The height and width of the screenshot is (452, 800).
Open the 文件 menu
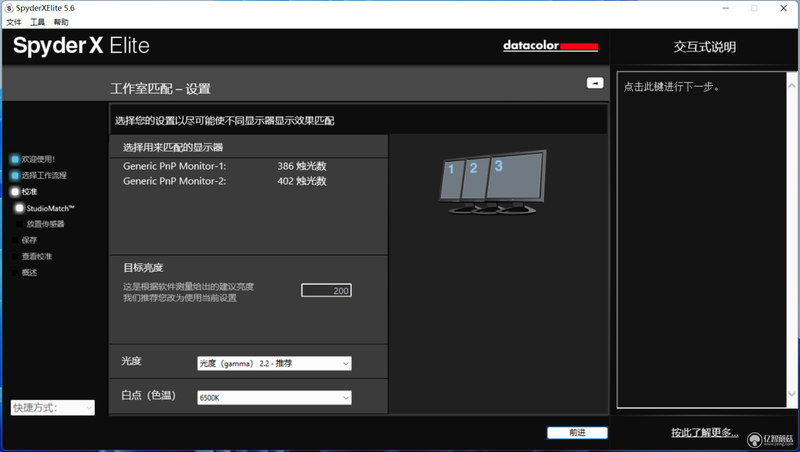[14, 22]
